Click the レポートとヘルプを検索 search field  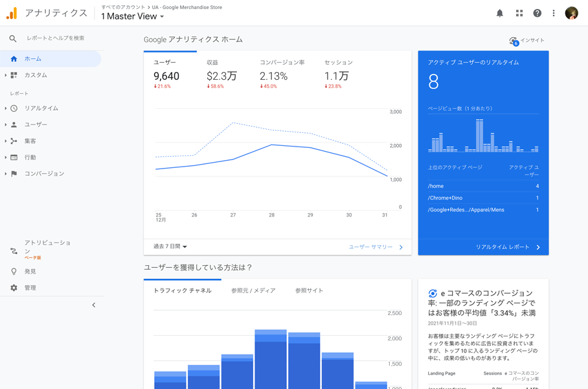coord(55,38)
